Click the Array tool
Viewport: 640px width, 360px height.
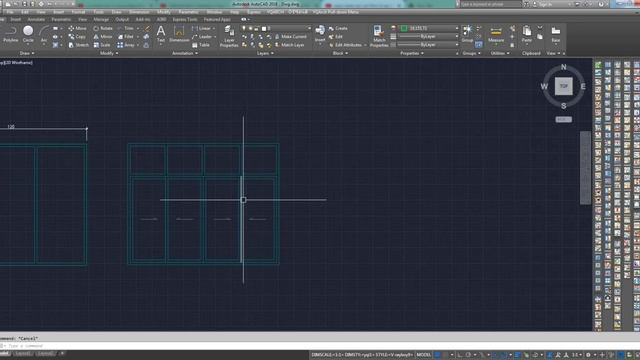tap(126, 45)
